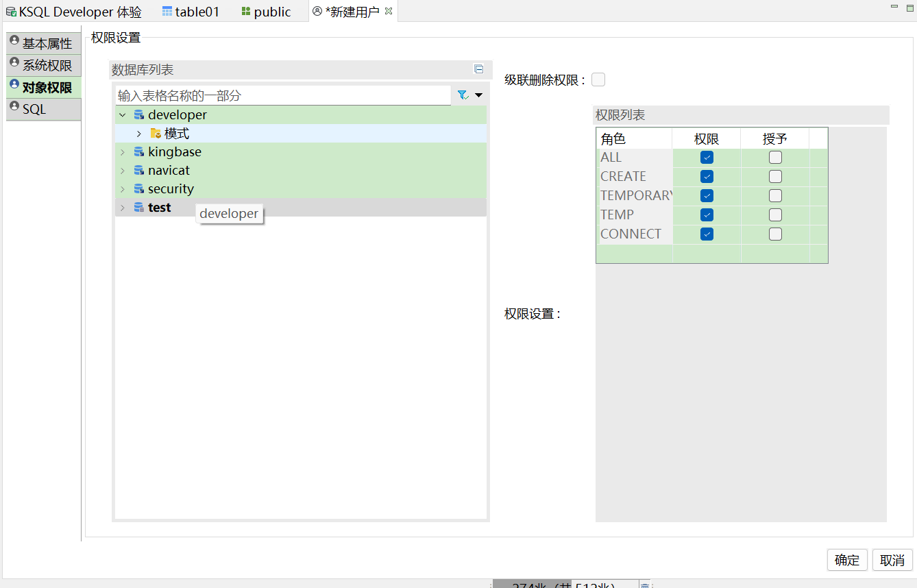Close the 新建用户 tab
This screenshot has width=917, height=588.
pyautogui.click(x=389, y=11)
